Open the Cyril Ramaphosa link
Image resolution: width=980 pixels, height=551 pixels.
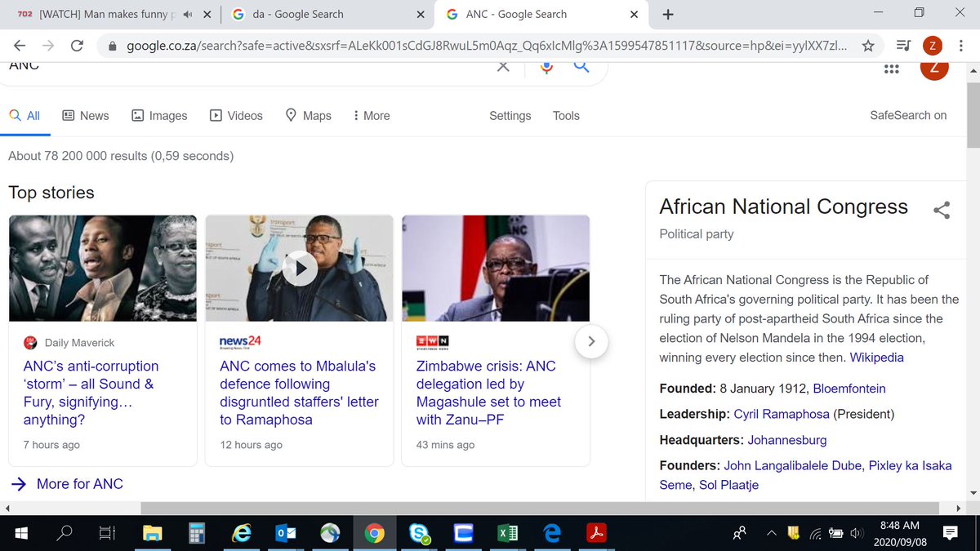point(782,414)
